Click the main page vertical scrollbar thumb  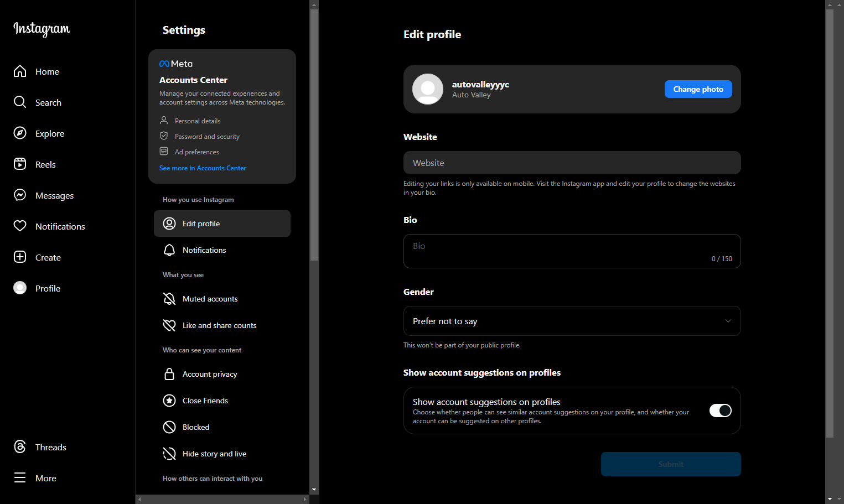(x=830, y=224)
